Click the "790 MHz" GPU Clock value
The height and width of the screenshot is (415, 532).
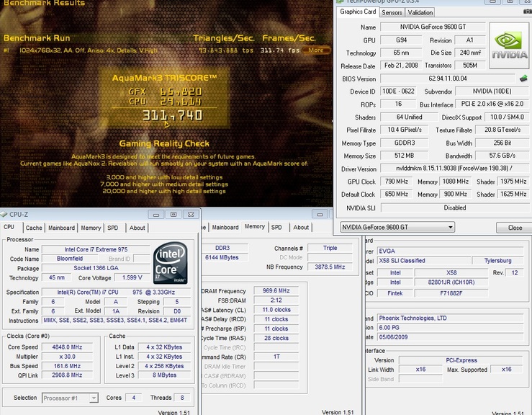click(396, 182)
